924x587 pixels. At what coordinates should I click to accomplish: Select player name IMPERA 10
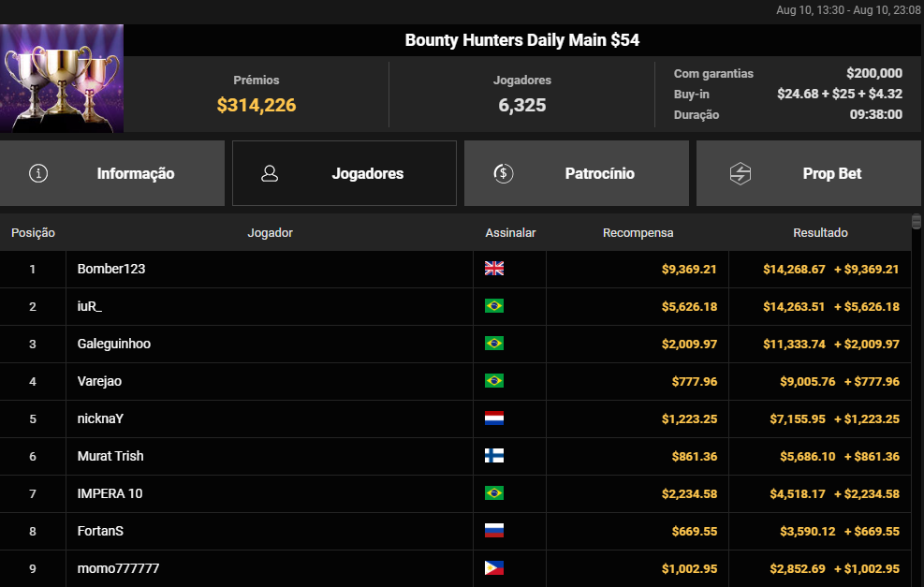[110, 493]
